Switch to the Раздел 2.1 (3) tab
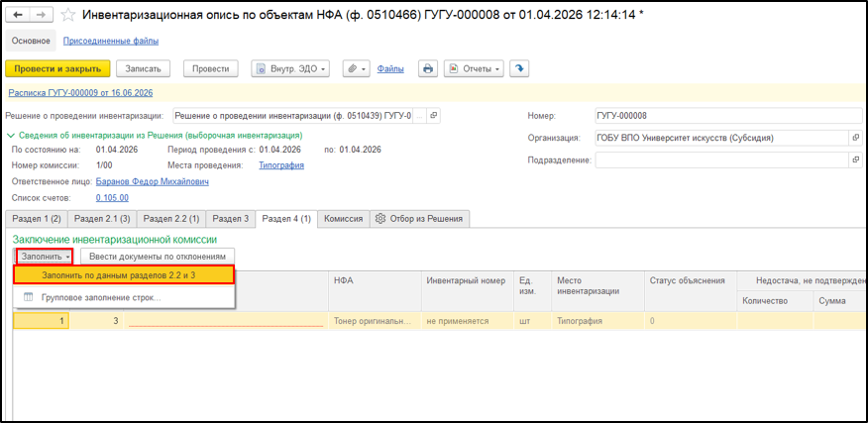868x423 pixels. pyautogui.click(x=102, y=219)
